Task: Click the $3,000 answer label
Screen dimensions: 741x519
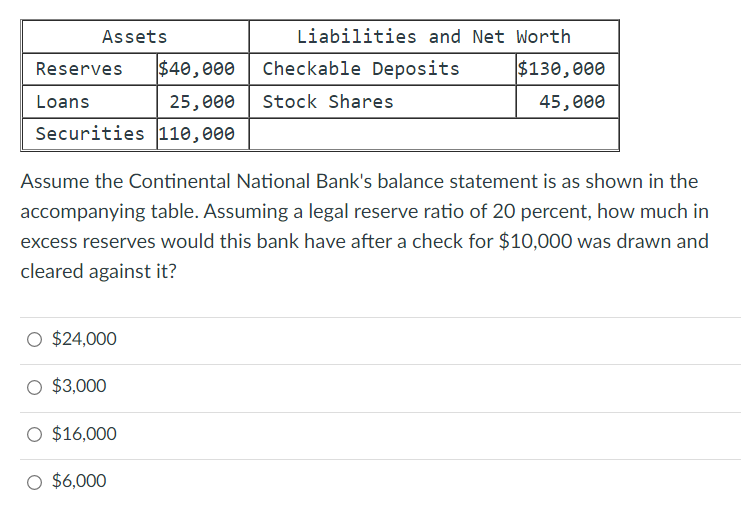Action: [79, 386]
